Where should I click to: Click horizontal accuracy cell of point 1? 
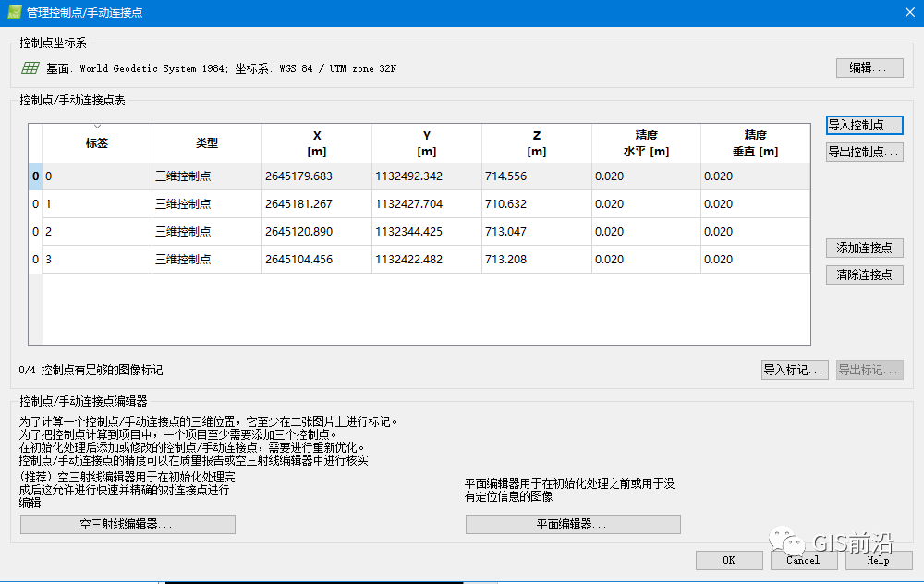click(x=646, y=204)
